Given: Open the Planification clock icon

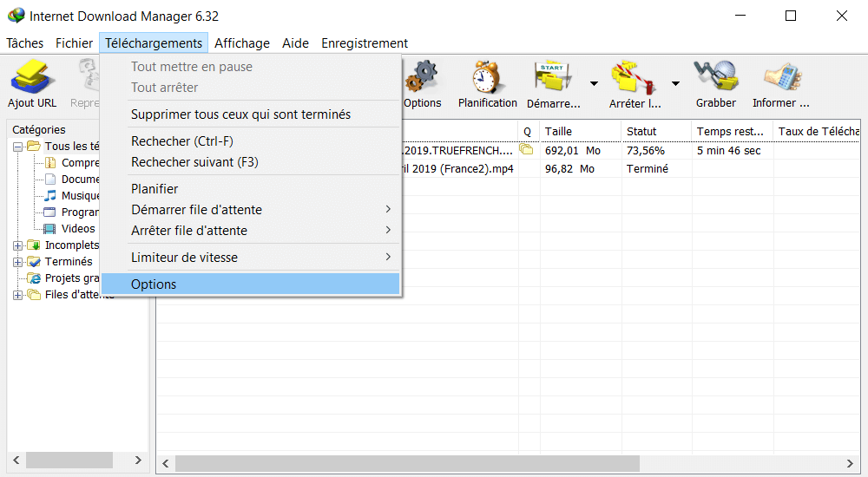Looking at the screenshot, I should (x=488, y=76).
